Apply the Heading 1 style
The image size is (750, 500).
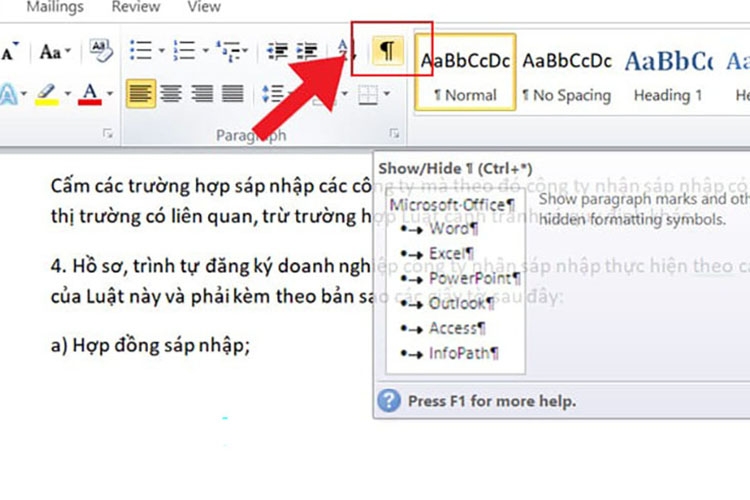tap(668, 72)
